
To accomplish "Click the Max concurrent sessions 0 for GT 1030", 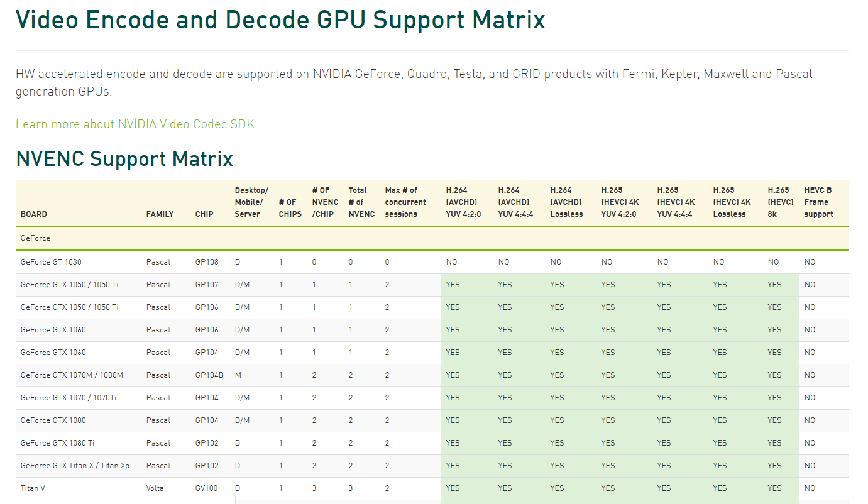I will [x=387, y=262].
